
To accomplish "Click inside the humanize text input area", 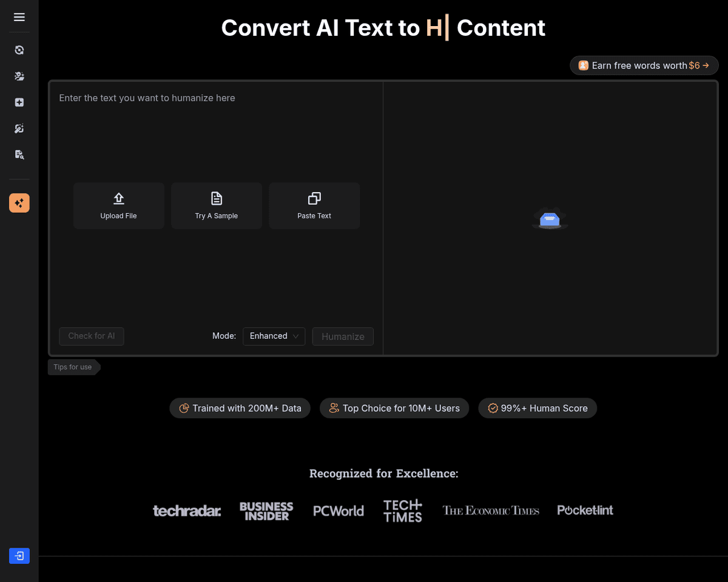I will coord(215,139).
